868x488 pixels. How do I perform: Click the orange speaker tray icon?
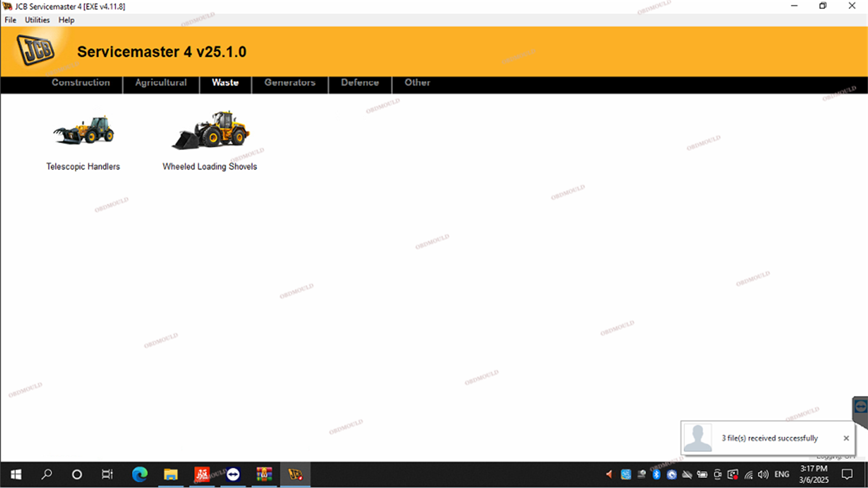coord(609,475)
